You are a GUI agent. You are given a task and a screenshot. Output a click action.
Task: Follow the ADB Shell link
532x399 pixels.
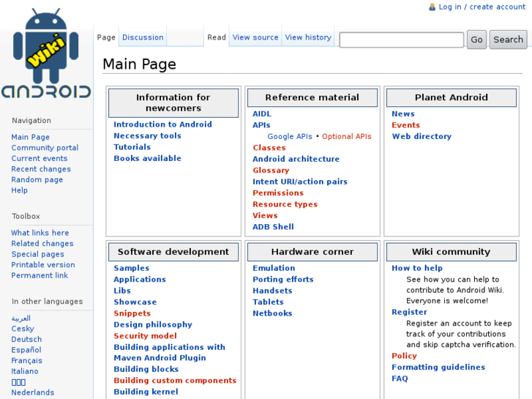click(x=273, y=227)
